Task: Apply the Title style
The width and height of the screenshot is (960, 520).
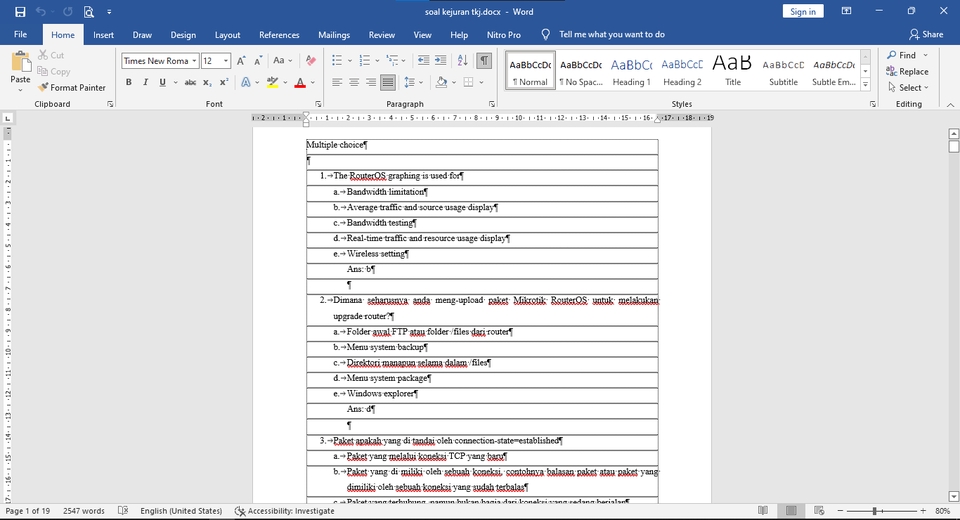Action: [733, 71]
